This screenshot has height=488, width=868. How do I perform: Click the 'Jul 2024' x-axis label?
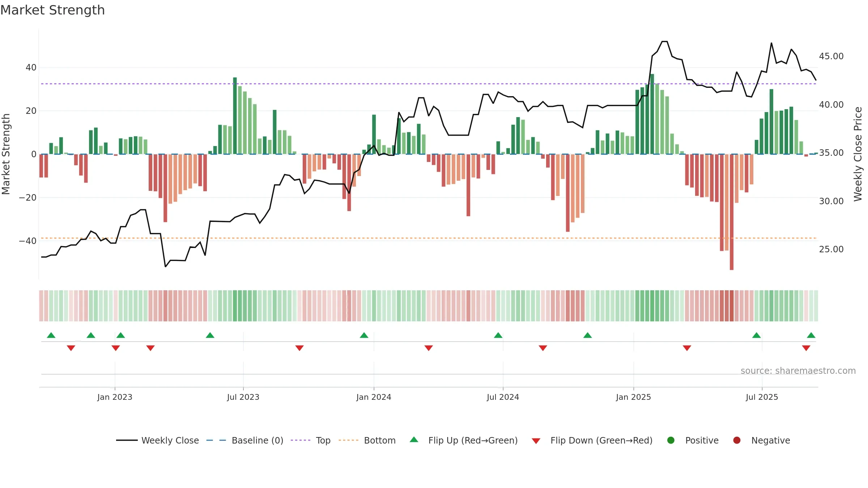[x=503, y=397]
